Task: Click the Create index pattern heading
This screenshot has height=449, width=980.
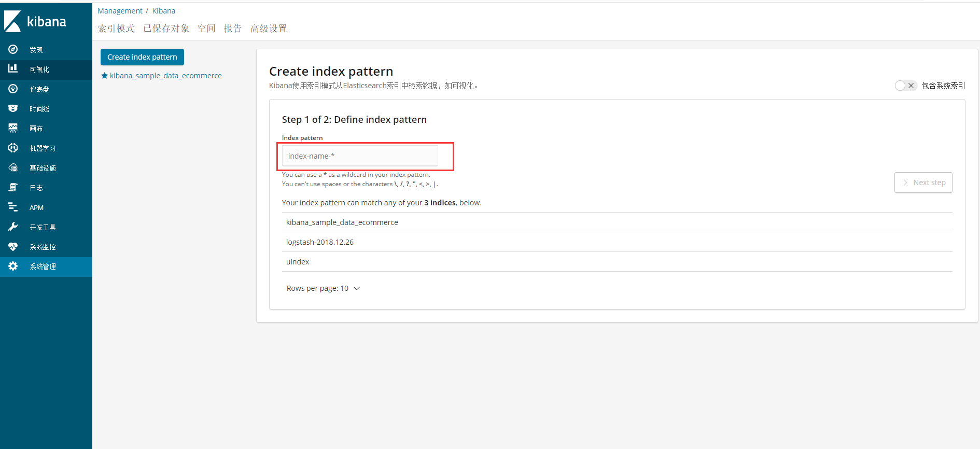Action: (331, 71)
